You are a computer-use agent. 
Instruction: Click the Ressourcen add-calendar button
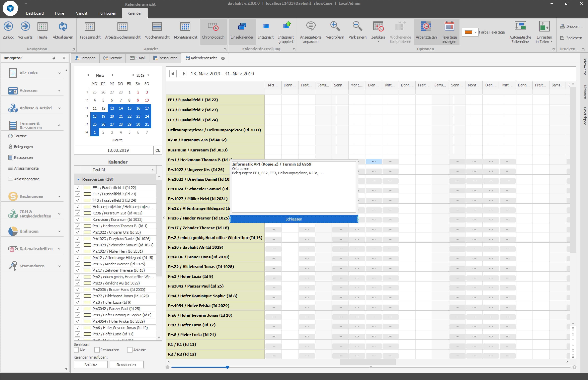click(x=127, y=364)
